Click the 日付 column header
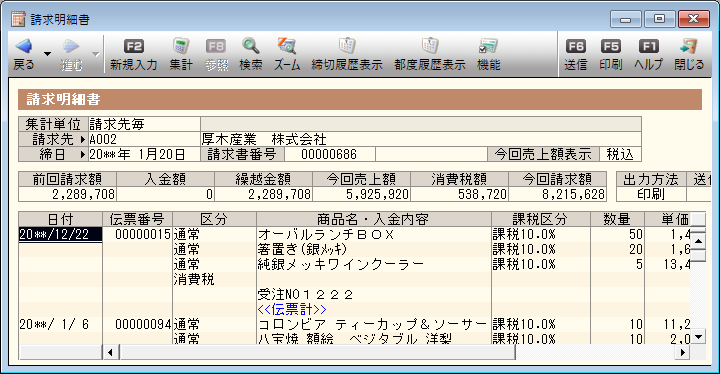 tap(61, 219)
